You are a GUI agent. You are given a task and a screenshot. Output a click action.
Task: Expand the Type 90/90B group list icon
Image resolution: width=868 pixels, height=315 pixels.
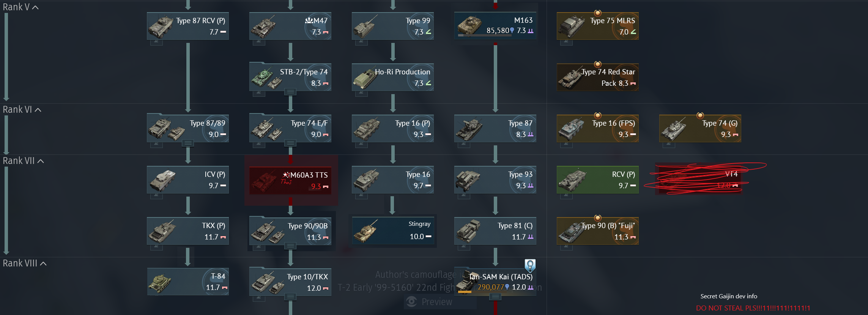(x=290, y=246)
